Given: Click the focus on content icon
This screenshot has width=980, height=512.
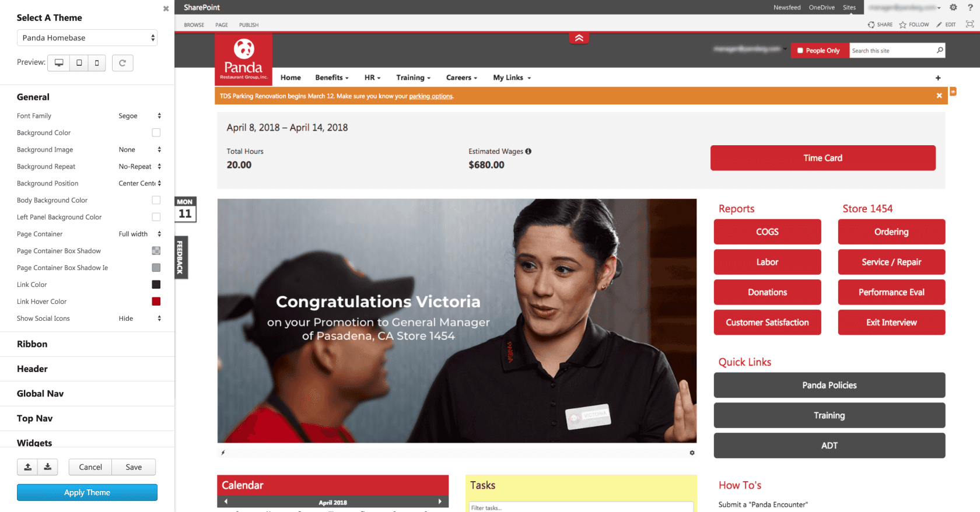Looking at the screenshot, I should (970, 24).
